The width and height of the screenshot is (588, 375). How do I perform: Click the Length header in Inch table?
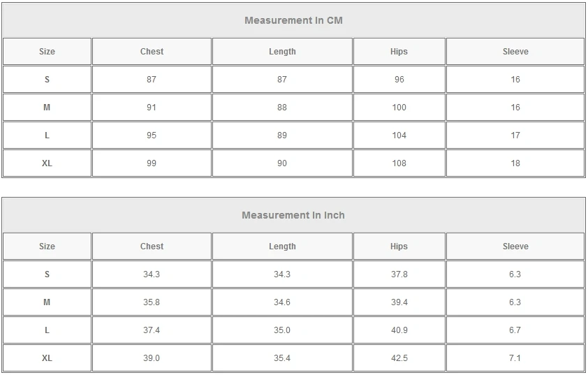click(x=282, y=247)
